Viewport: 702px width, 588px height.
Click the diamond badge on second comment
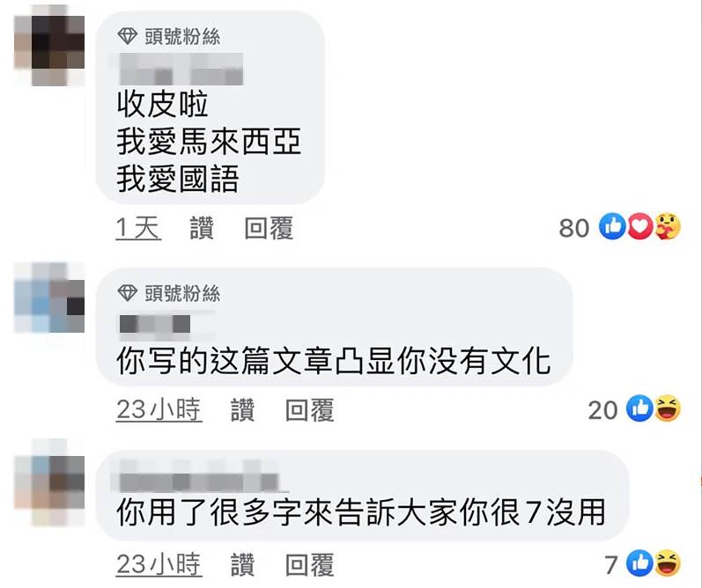coord(127,293)
